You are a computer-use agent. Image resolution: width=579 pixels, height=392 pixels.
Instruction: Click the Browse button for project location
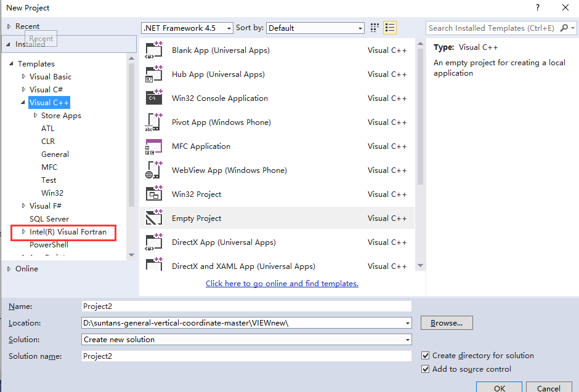446,322
